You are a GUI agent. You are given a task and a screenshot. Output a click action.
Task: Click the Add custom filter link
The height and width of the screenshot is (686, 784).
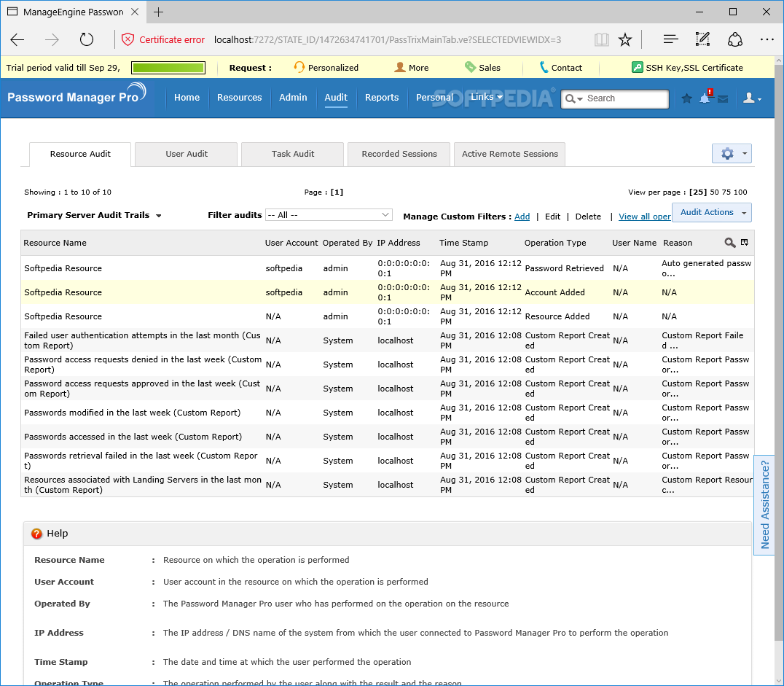[x=522, y=217]
